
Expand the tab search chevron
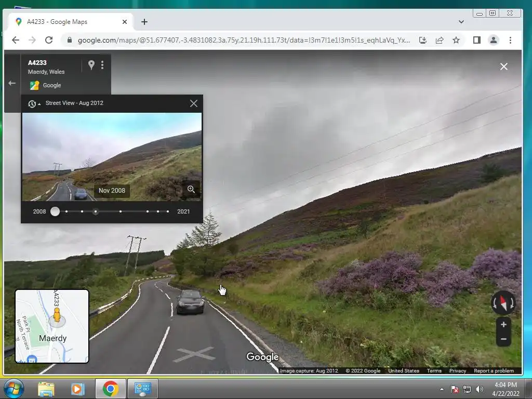tap(461, 22)
